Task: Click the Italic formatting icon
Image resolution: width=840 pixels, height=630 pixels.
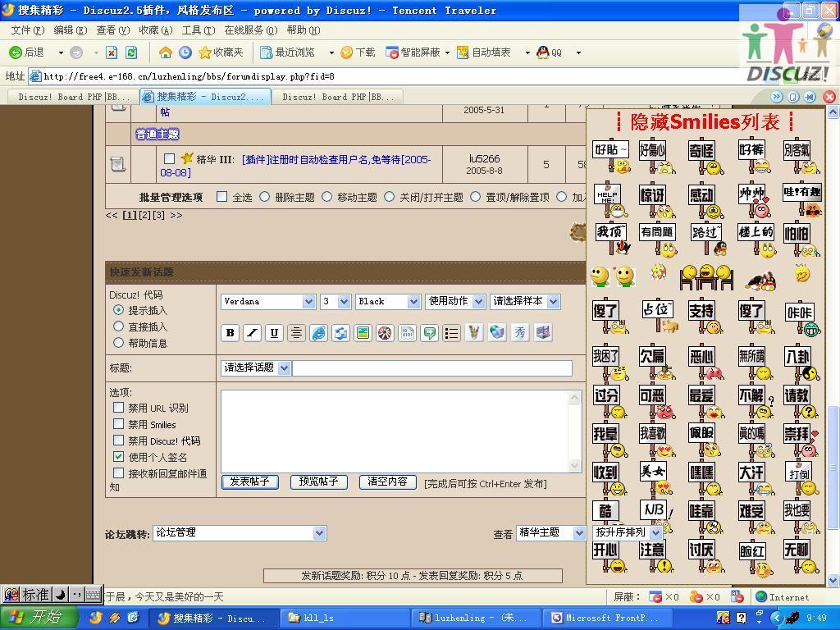Action: coord(253,333)
